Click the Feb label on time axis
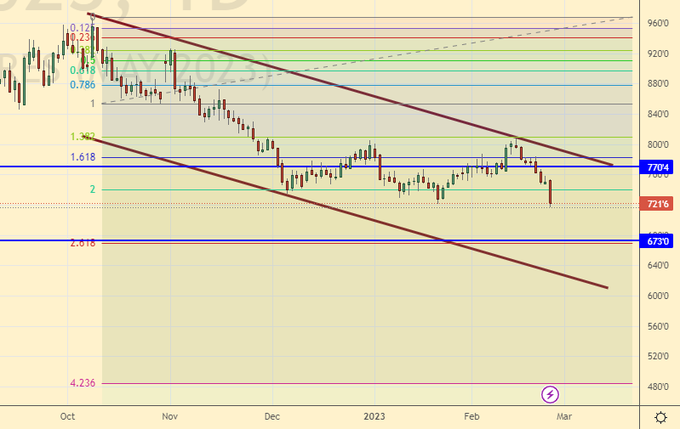The width and height of the screenshot is (680, 429). (470, 415)
